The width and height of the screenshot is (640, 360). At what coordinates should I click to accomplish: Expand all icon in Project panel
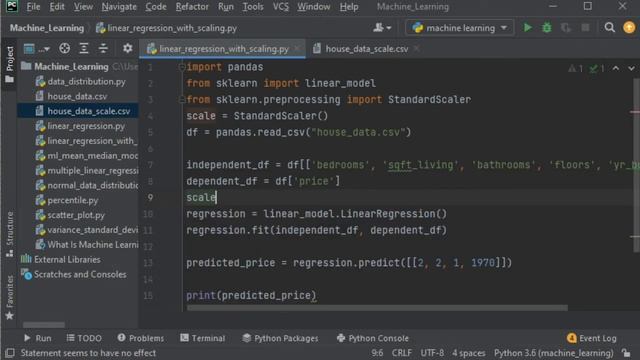pyautogui.click(x=84, y=49)
